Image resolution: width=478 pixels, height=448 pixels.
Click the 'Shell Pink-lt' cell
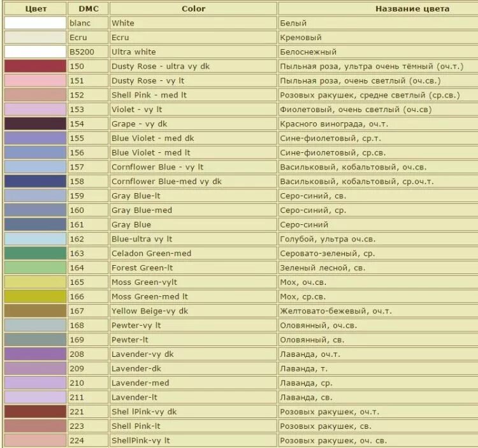pos(193,426)
